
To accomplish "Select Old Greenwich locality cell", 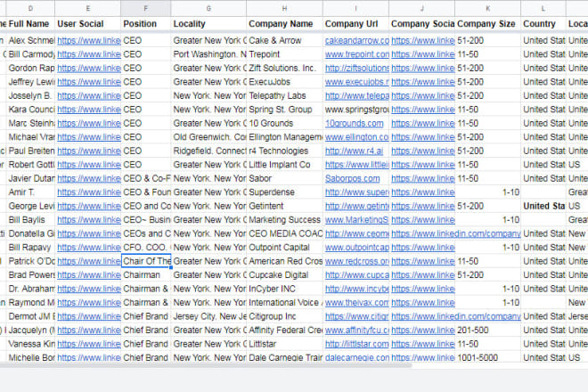I will coord(208,137).
